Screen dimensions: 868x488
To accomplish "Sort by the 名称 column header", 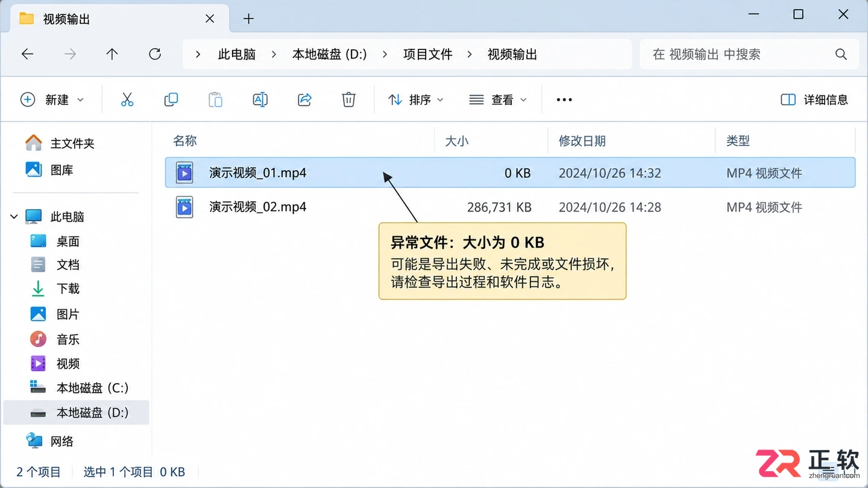I will 185,141.
